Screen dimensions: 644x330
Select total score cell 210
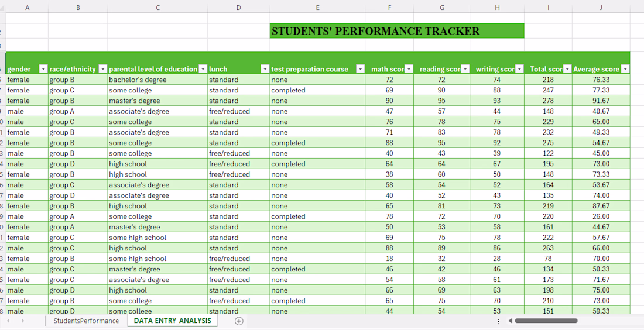tap(548, 301)
